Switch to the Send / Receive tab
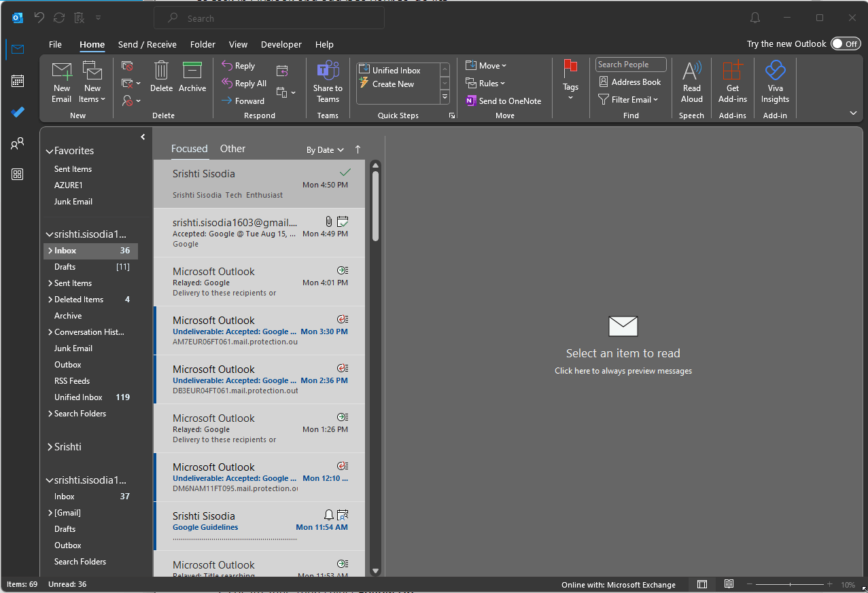The height and width of the screenshot is (593, 868). point(147,44)
